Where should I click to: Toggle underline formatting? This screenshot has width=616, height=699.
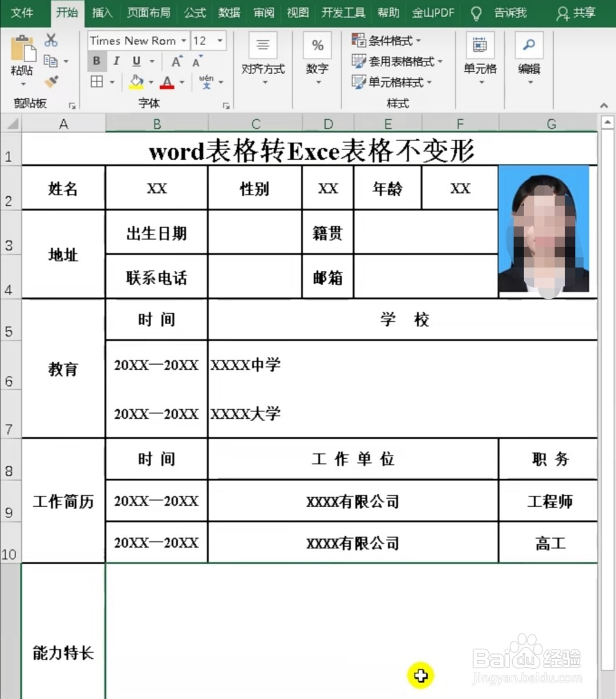point(136,60)
